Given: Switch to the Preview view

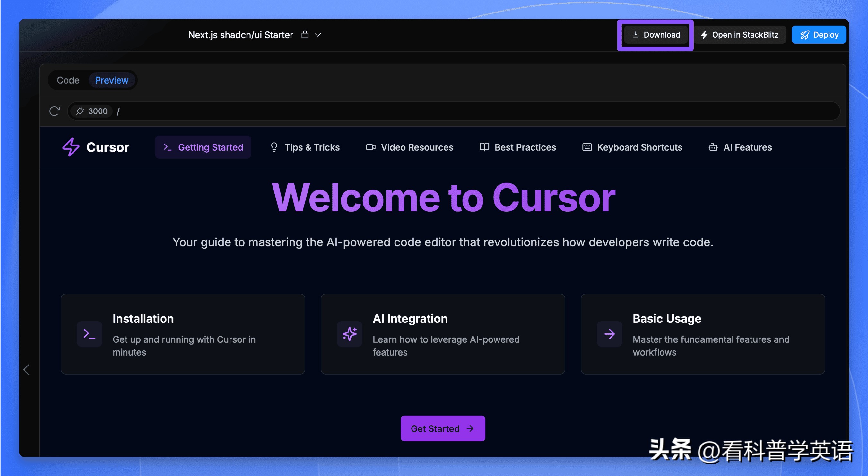Looking at the screenshot, I should click(x=111, y=80).
